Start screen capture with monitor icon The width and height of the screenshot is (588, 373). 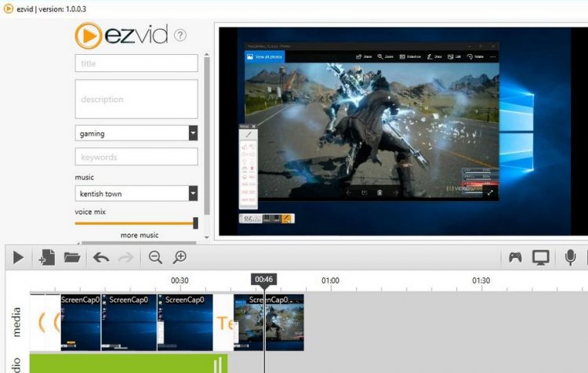pyautogui.click(x=540, y=257)
